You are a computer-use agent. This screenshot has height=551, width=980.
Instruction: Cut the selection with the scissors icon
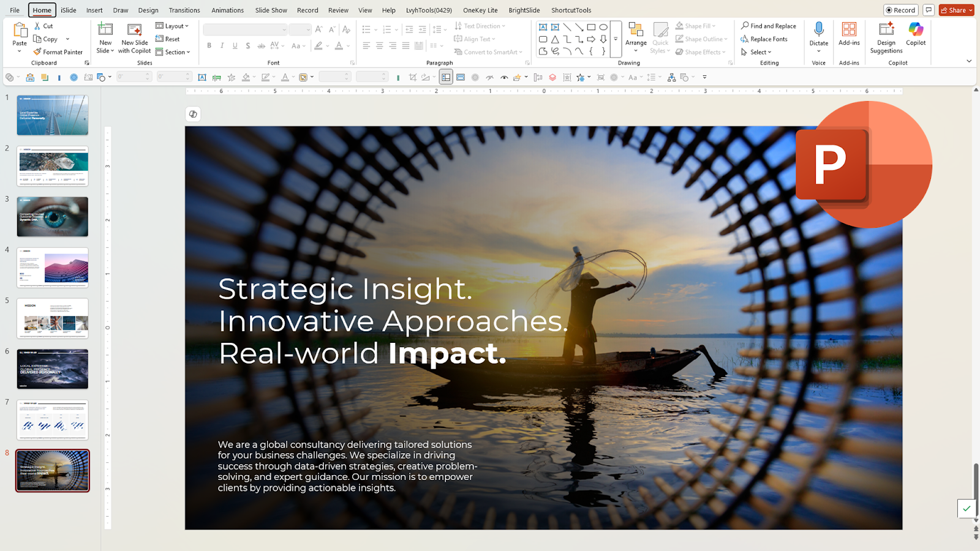click(37, 26)
